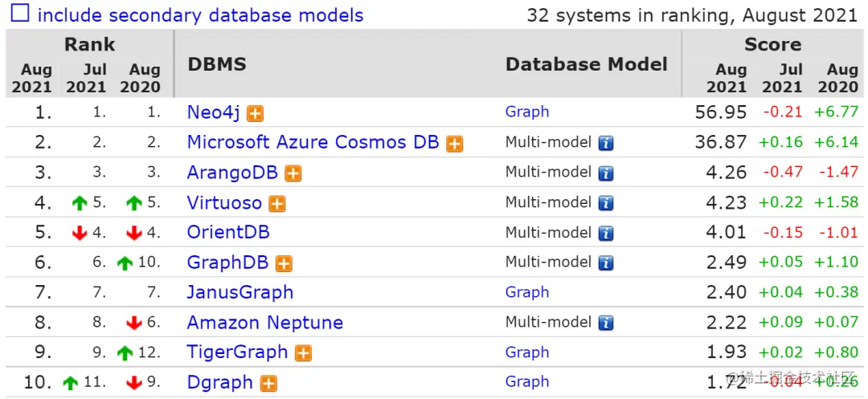Image resolution: width=868 pixels, height=399 pixels.
Task: Click the info icon in the Amazon Neptune row
Action: point(606,324)
